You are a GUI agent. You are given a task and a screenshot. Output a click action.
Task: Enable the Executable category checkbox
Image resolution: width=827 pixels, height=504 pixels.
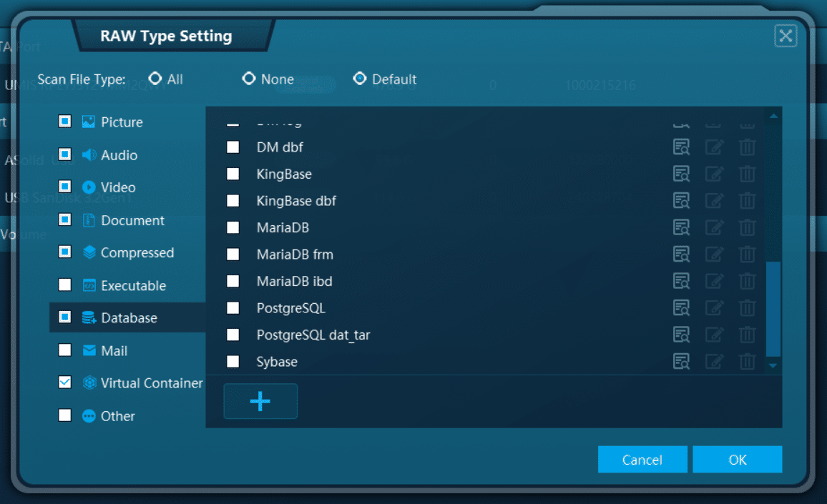65,285
